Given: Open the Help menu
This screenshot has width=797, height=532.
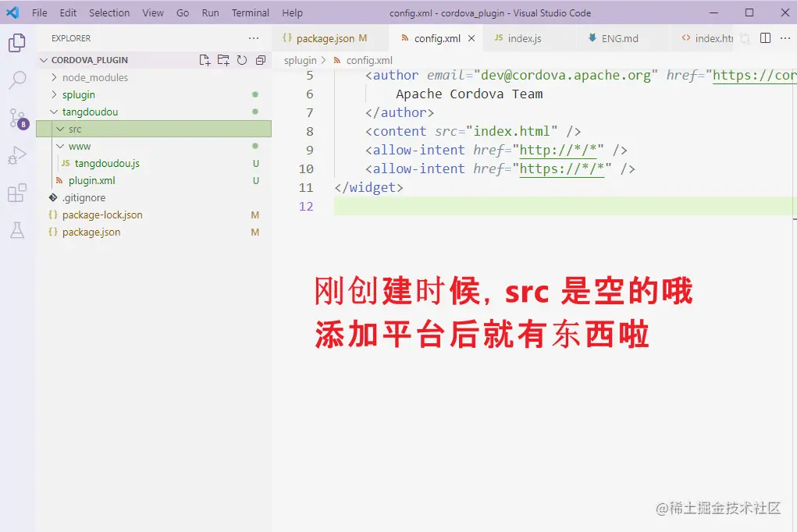Looking at the screenshot, I should [292, 12].
